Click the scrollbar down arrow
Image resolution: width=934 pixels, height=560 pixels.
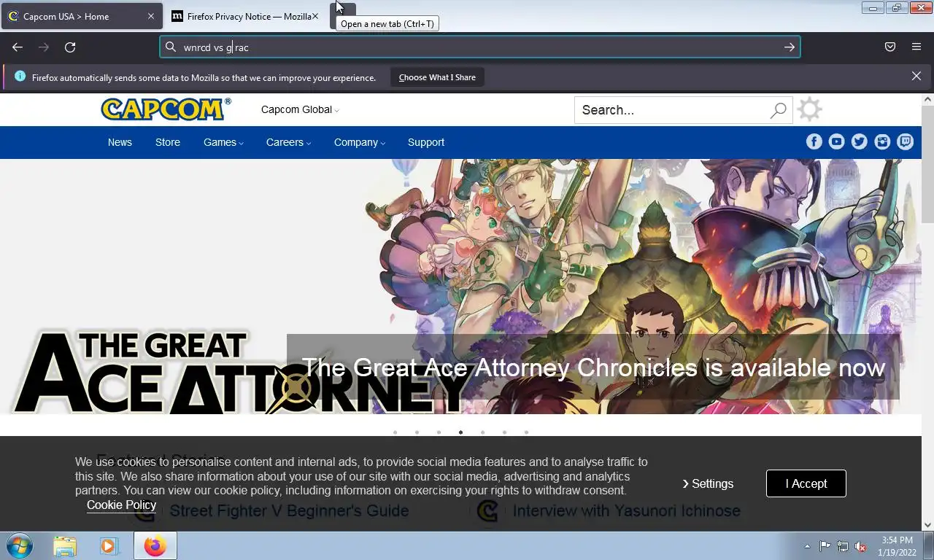[927, 524]
